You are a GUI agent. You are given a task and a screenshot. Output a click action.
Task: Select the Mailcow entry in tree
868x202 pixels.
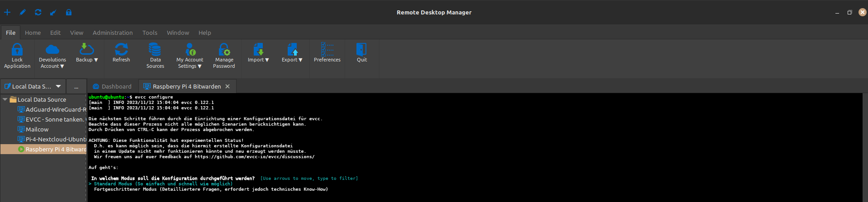click(x=37, y=129)
